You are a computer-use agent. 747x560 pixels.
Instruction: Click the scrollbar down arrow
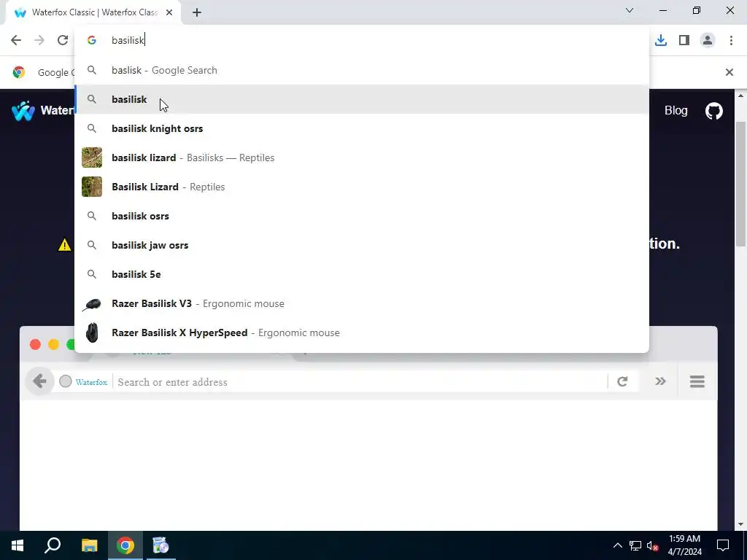tap(741, 525)
